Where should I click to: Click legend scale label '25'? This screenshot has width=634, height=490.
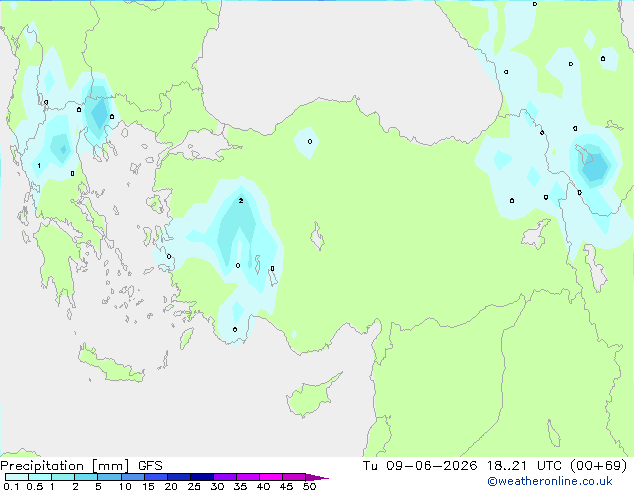194,486
